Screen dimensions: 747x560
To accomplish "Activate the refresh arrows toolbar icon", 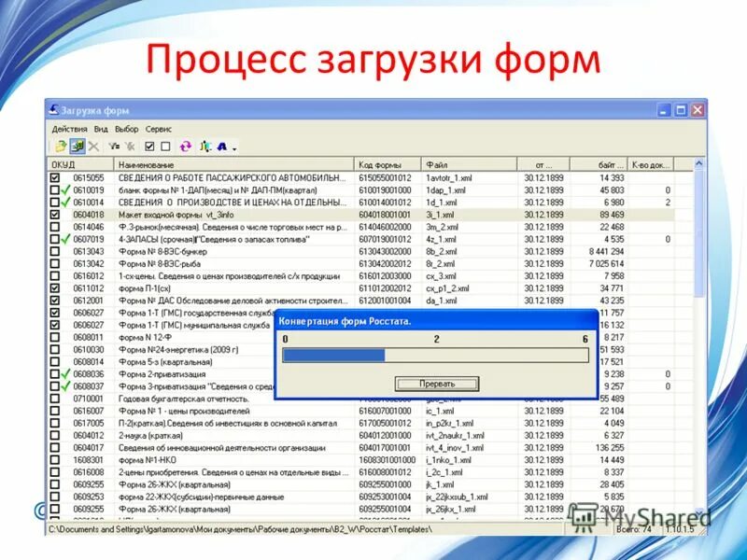I will [x=185, y=147].
